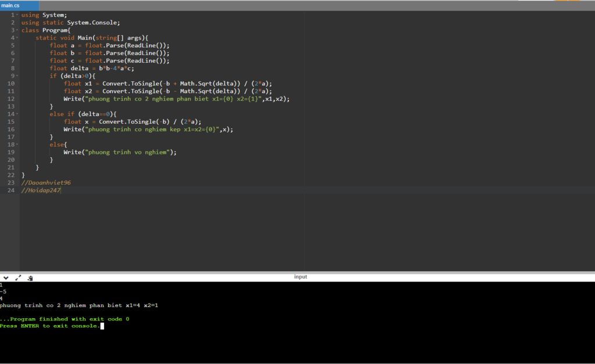Fold the else block at line 18
Viewport: 595px width, 364px height.
(x=17, y=145)
